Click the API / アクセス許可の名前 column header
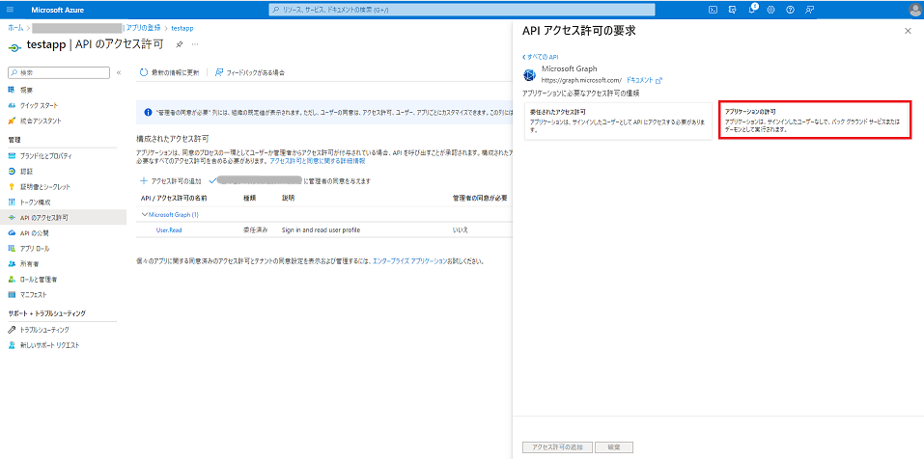This screenshot has width=924, height=459. tap(174, 198)
